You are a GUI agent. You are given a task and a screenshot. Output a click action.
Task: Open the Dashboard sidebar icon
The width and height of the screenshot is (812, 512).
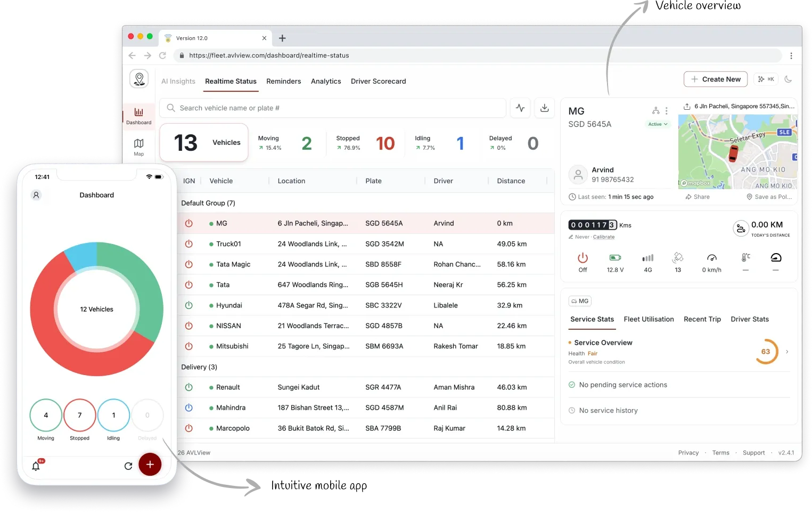coord(138,116)
